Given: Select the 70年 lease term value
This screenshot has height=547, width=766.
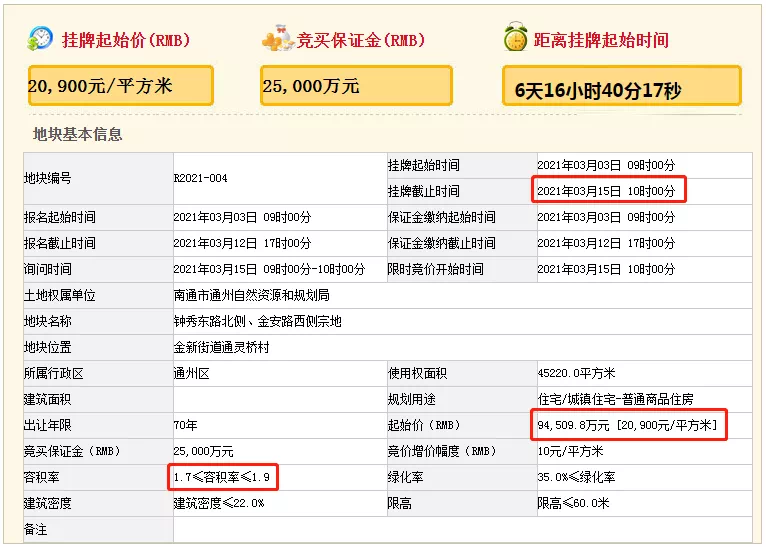Looking at the screenshot, I should click(x=186, y=425).
